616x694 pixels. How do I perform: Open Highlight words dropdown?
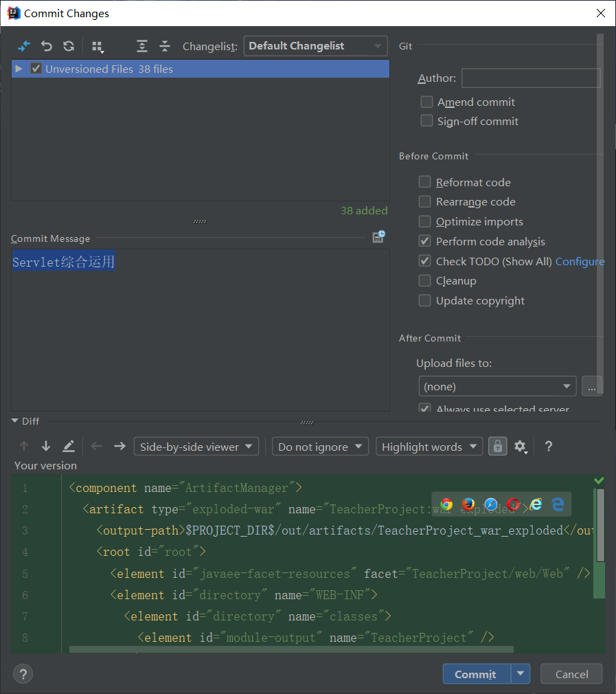pyautogui.click(x=429, y=447)
